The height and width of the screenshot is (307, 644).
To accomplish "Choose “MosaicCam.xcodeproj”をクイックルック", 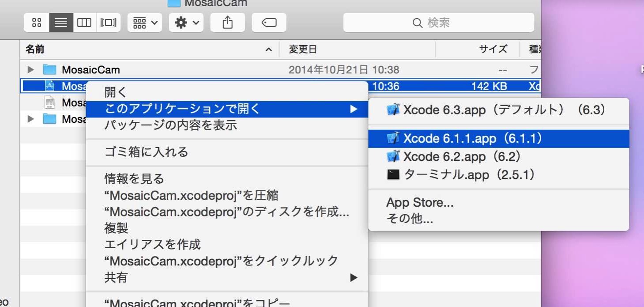I will pos(227,261).
